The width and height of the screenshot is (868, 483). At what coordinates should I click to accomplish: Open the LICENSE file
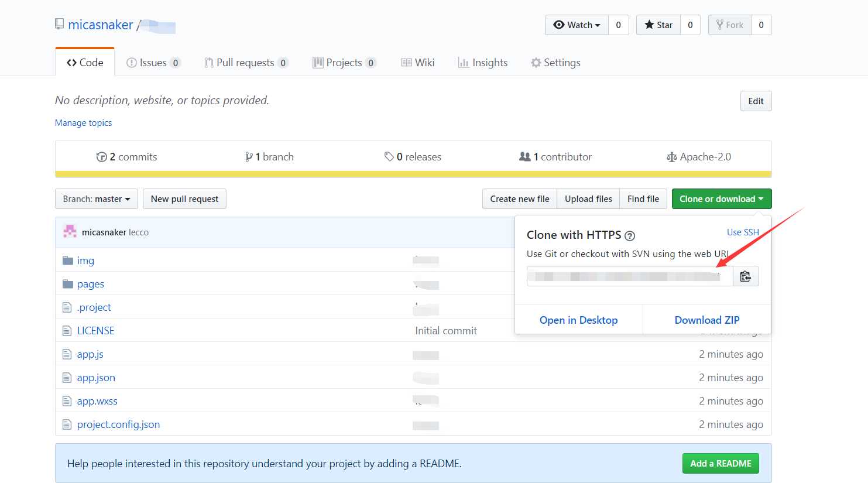click(x=96, y=331)
